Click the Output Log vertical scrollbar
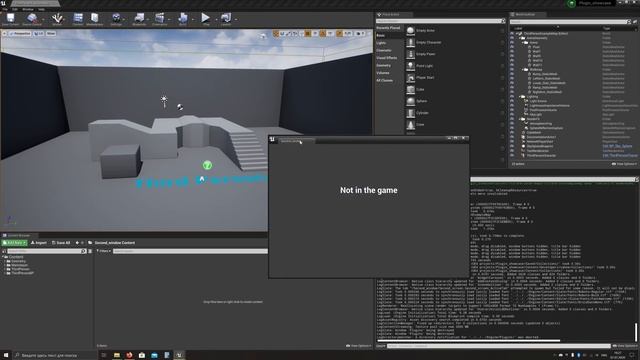Viewport: 640px width, 360px height. 636,331
